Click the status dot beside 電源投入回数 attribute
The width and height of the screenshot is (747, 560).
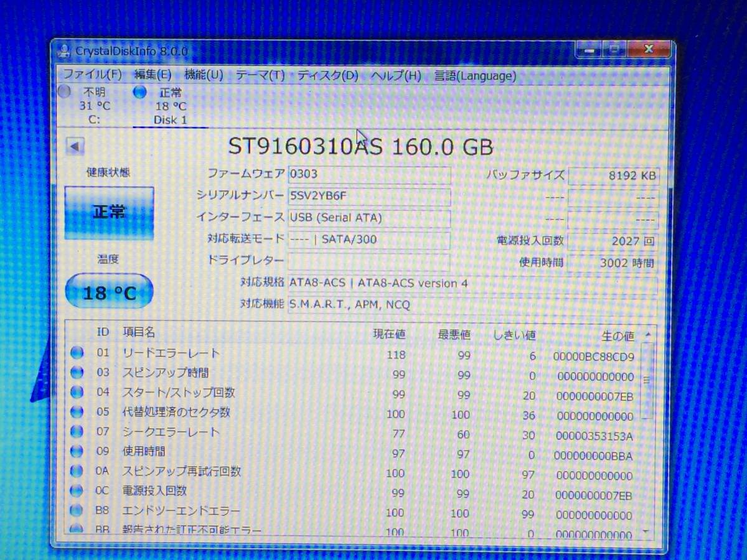(77, 492)
